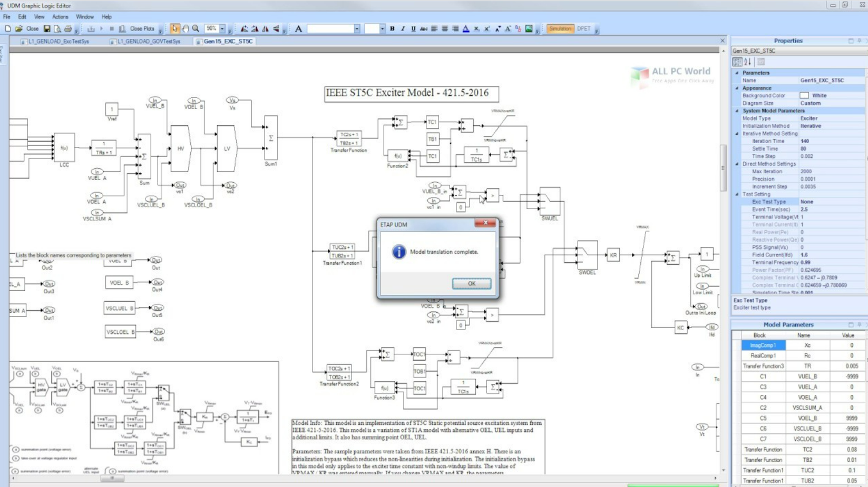Collapse the Iterative Method Setting section
This screenshot has width=868, height=487.
[x=737, y=134]
